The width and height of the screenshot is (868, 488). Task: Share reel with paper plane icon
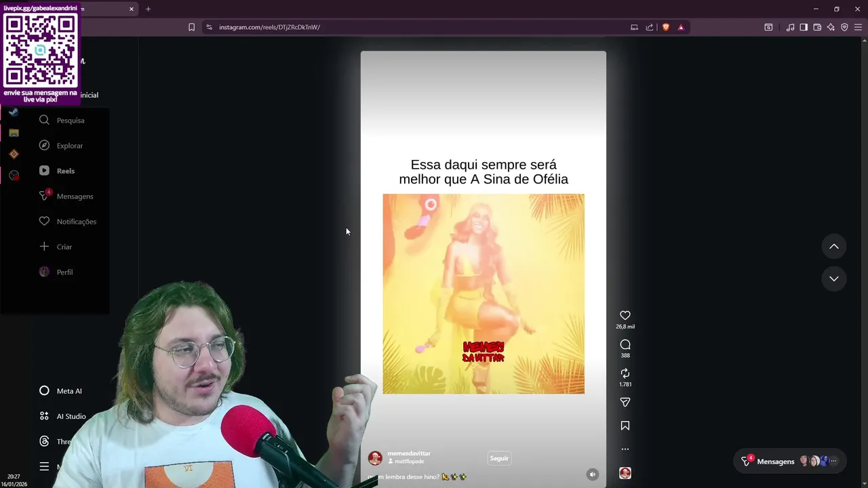click(625, 403)
